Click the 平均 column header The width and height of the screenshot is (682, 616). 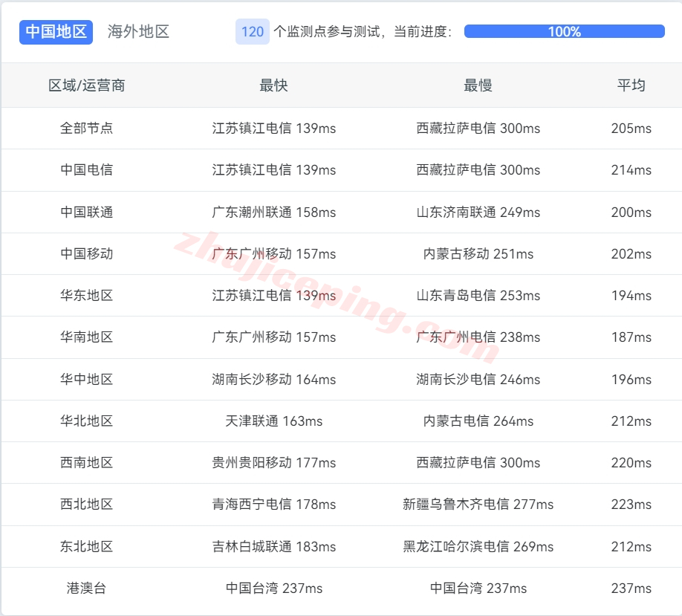(631, 85)
